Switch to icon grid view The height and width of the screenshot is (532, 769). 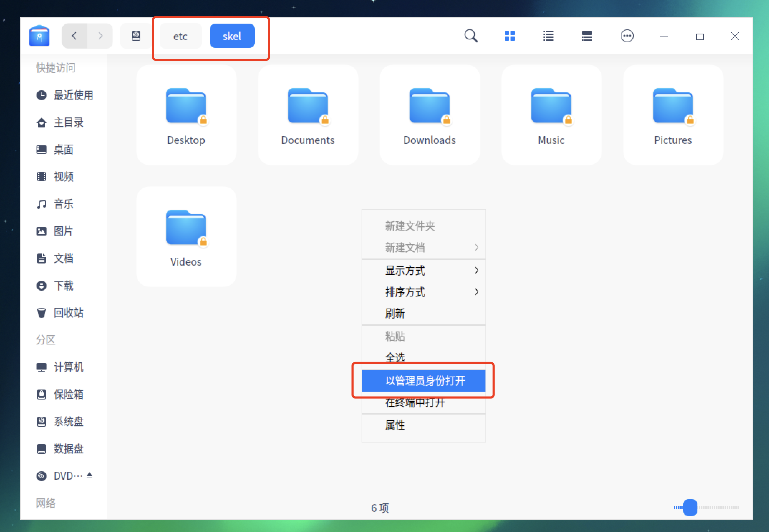pyautogui.click(x=510, y=36)
